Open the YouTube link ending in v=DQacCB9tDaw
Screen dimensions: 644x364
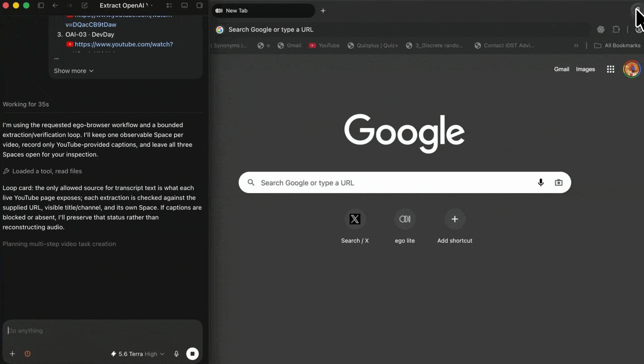click(91, 25)
